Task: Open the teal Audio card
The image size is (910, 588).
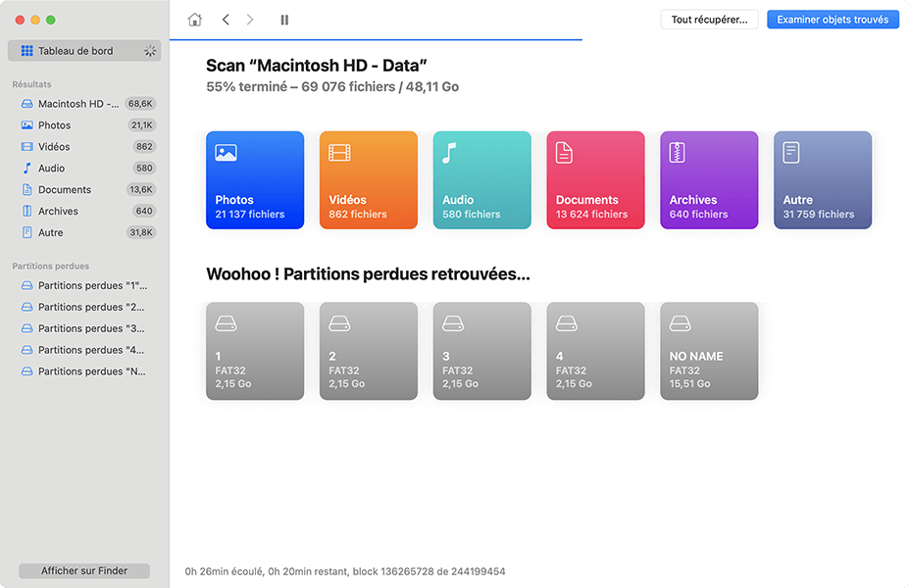Action: coord(482,180)
